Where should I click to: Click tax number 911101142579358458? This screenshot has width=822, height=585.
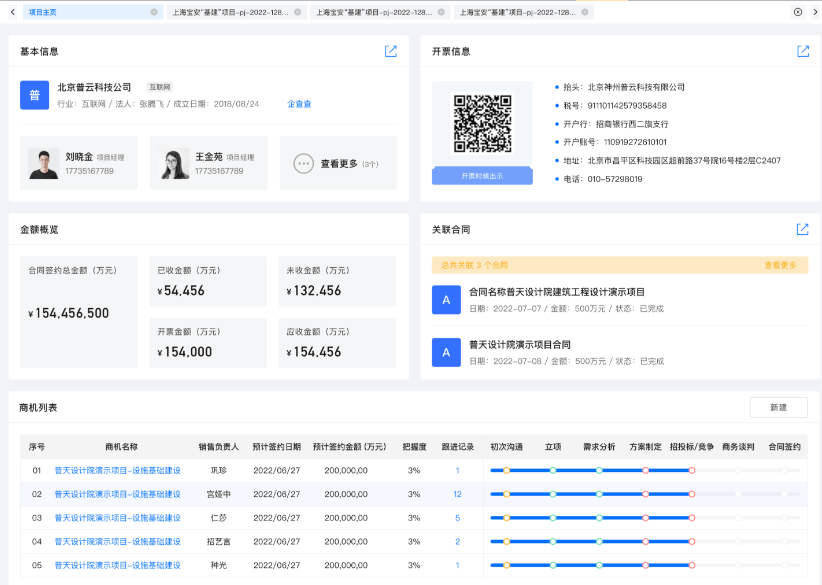[627, 105]
